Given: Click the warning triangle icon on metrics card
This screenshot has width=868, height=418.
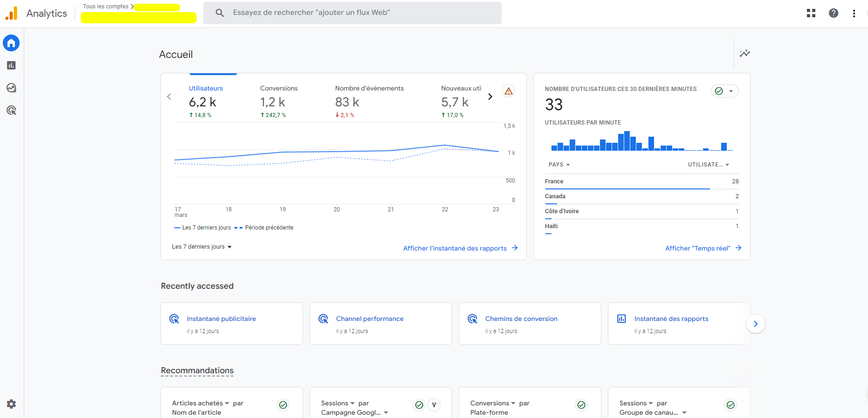Looking at the screenshot, I should click(x=509, y=91).
